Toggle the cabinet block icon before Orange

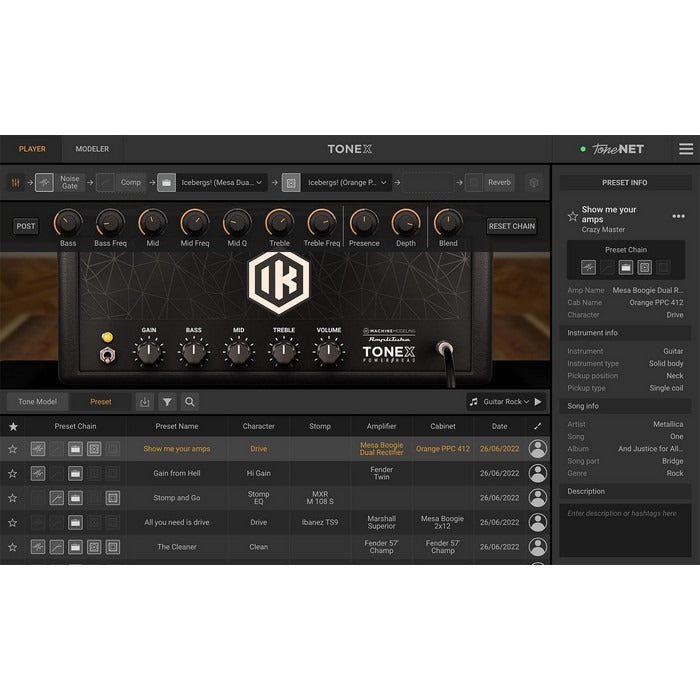click(x=291, y=183)
